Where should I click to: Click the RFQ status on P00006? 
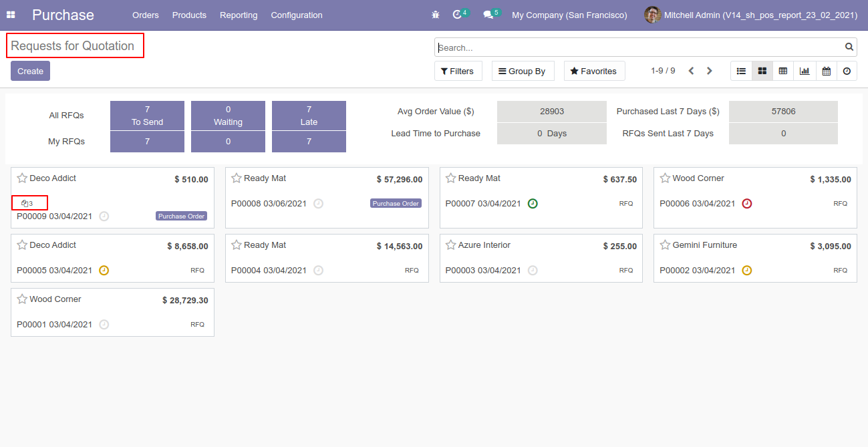840,203
